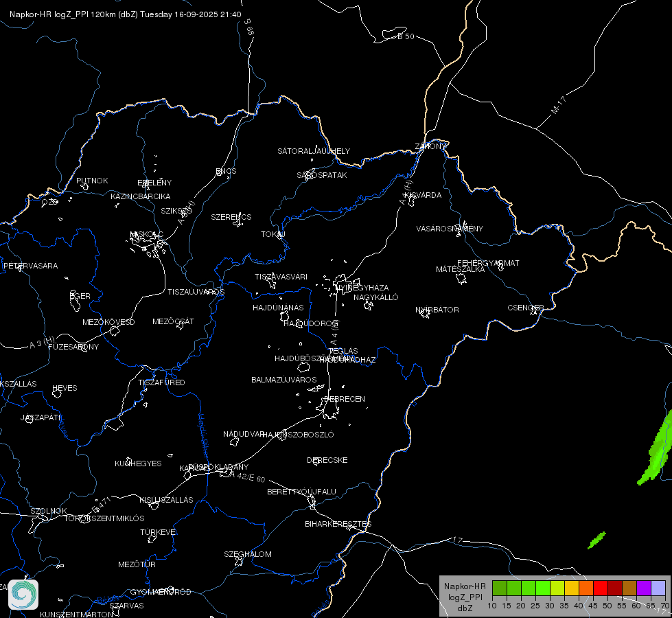Click the HAJDÚSZOBOSZLÓ town label

click(298, 435)
